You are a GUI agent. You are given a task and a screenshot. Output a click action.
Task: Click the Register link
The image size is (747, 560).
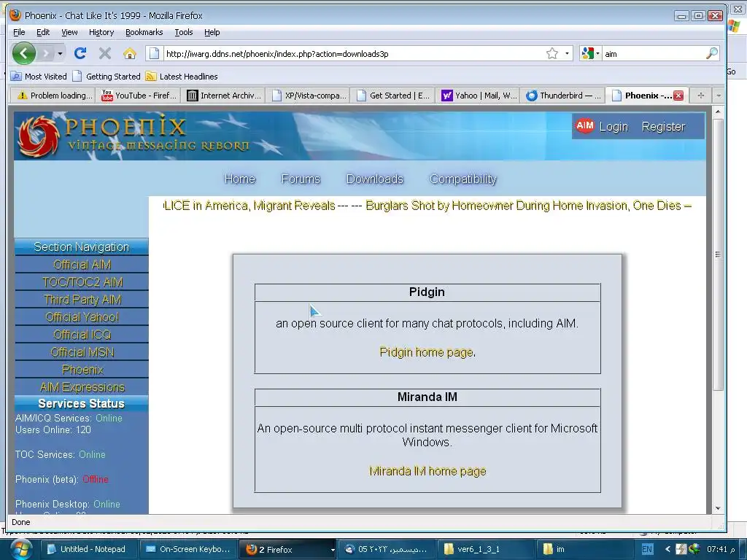(x=663, y=127)
